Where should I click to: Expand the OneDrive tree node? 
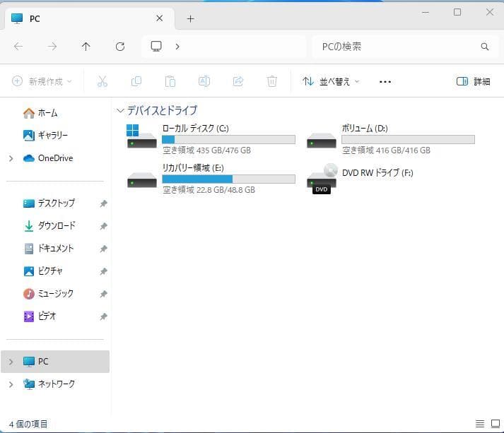click(x=11, y=158)
